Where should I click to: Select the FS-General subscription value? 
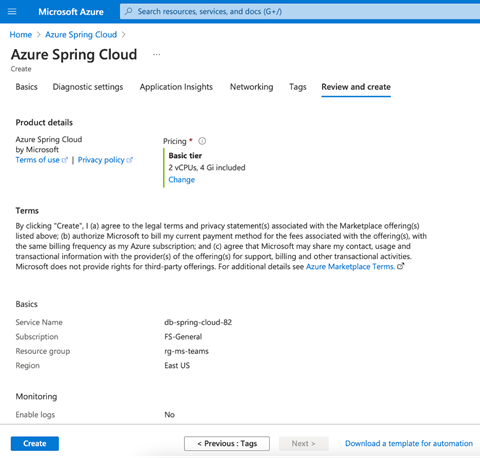click(183, 337)
